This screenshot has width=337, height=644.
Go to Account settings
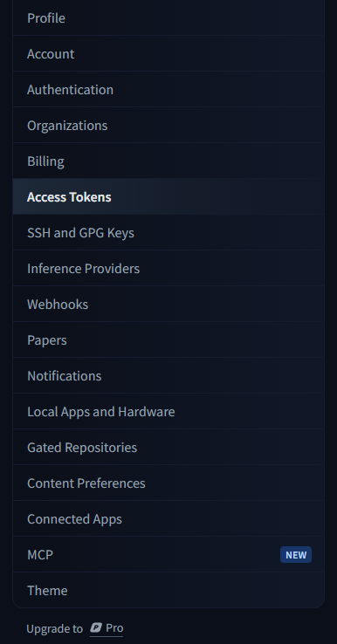pos(168,54)
